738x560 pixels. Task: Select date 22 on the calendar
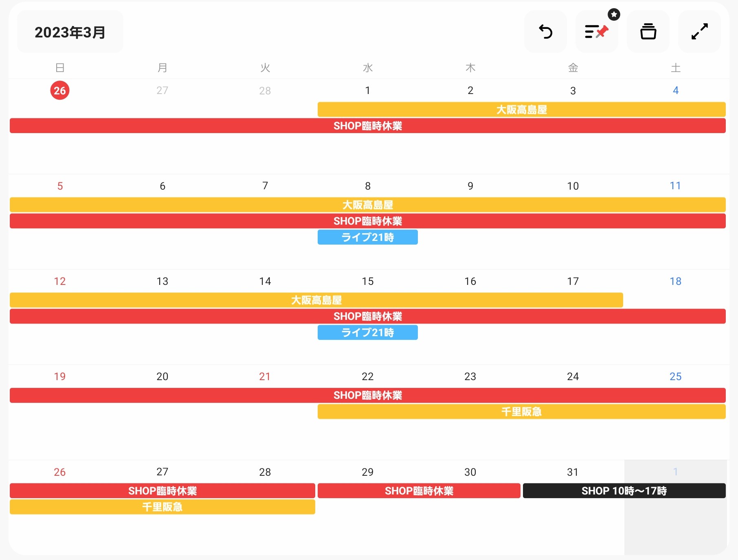pyautogui.click(x=368, y=376)
